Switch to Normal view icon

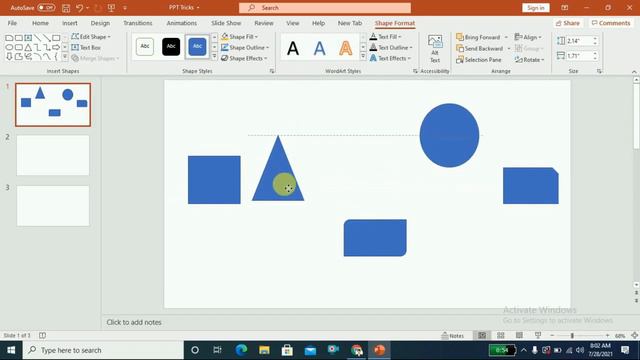[482, 336]
